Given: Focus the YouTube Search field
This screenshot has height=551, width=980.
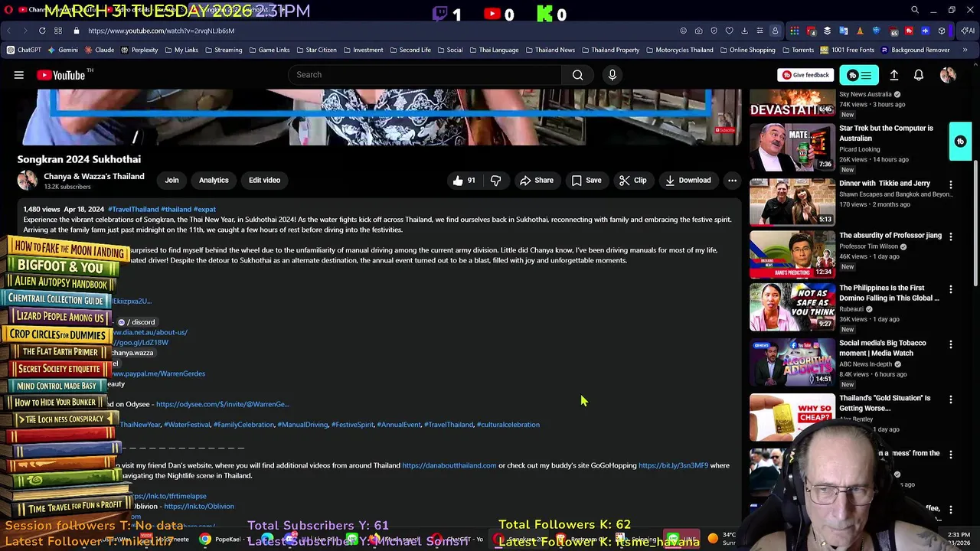Looking at the screenshot, I should tap(425, 75).
